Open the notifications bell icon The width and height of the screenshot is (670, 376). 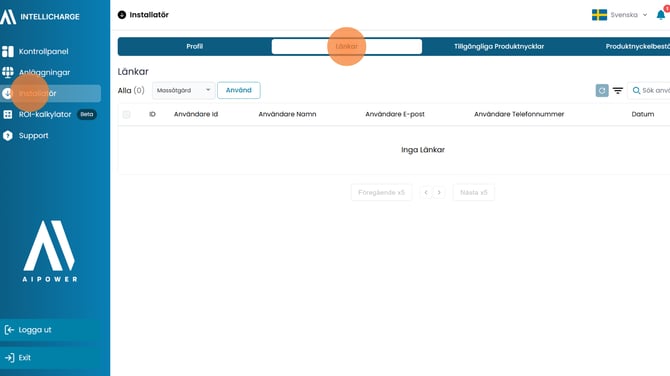click(661, 15)
